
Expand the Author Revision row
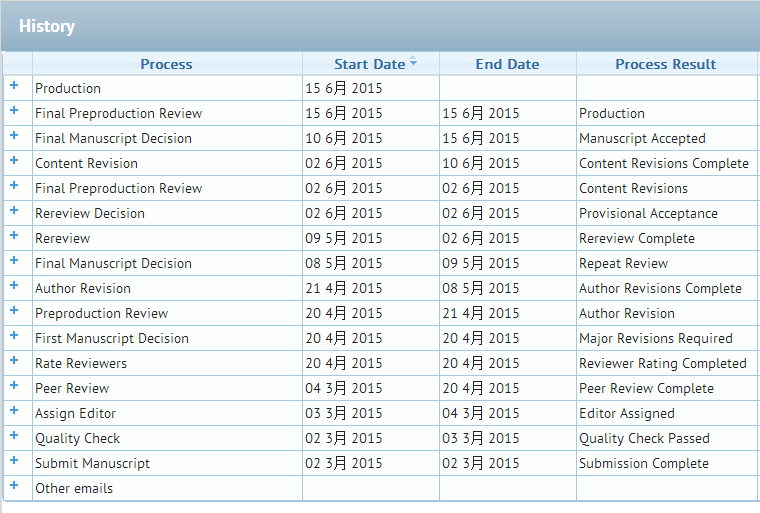(x=14, y=286)
